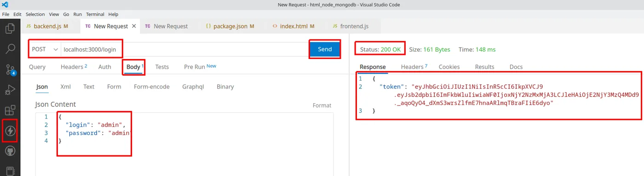The image size is (644, 176).
Task: Open the Pre Run request tab
Action: pyautogui.click(x=200, y=67)
